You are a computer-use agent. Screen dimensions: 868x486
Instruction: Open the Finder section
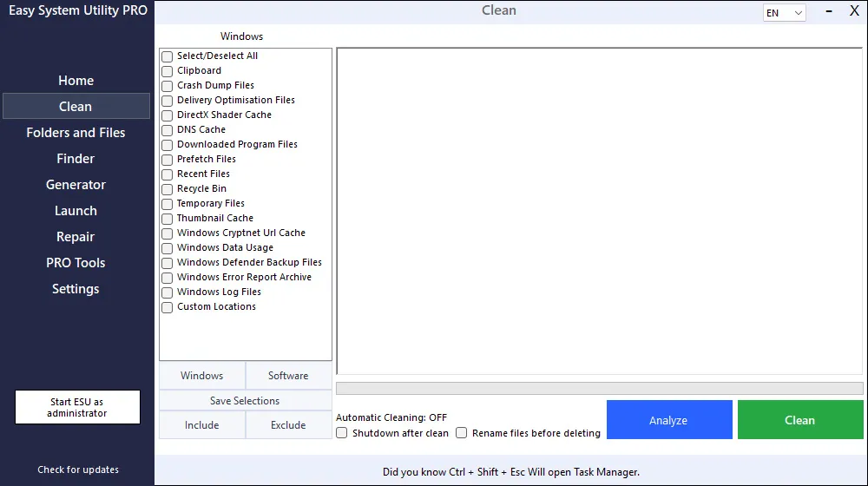[76, 158]
